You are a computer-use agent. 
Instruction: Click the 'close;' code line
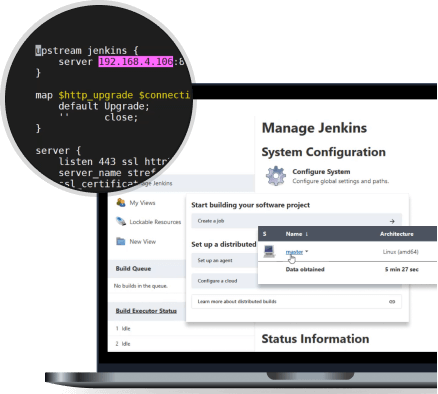click(x=121, y=117)
